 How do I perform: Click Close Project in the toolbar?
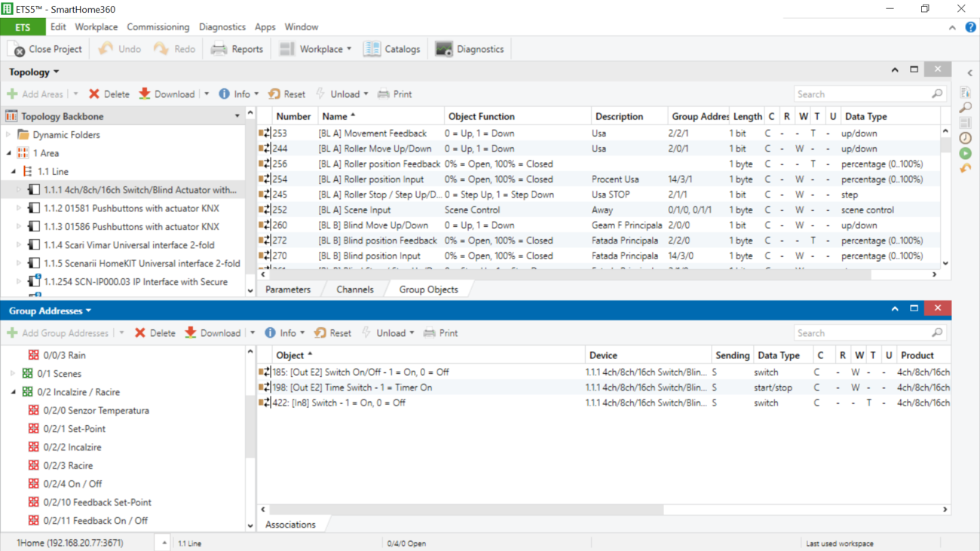coord(45,49)
